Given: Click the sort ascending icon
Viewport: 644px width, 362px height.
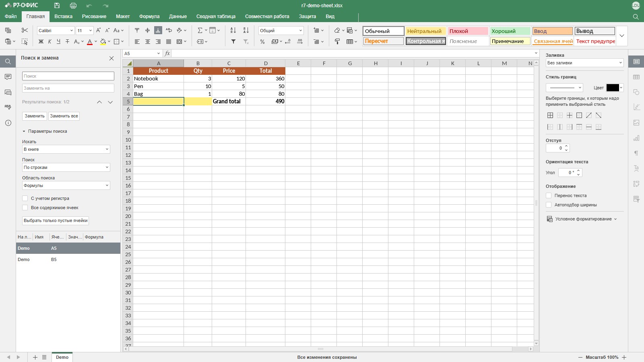Looking at the screenshot, I should click(233, 31).
